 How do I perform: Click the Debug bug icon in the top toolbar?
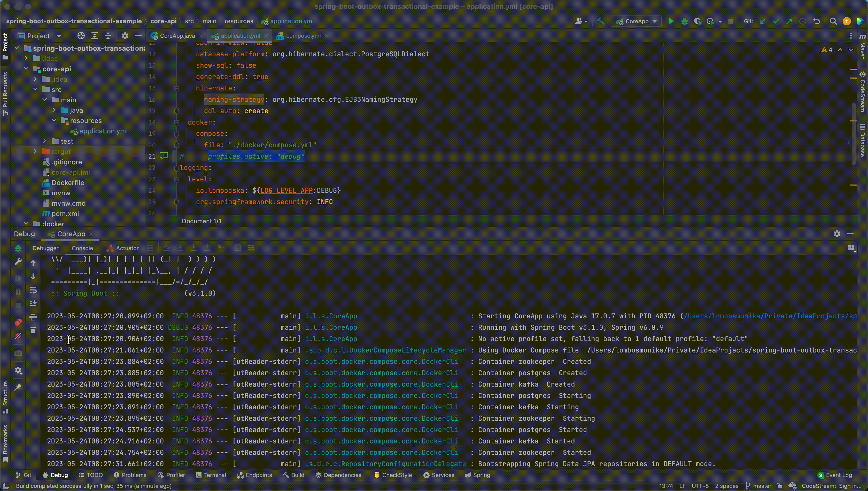(x=684, y=21)
